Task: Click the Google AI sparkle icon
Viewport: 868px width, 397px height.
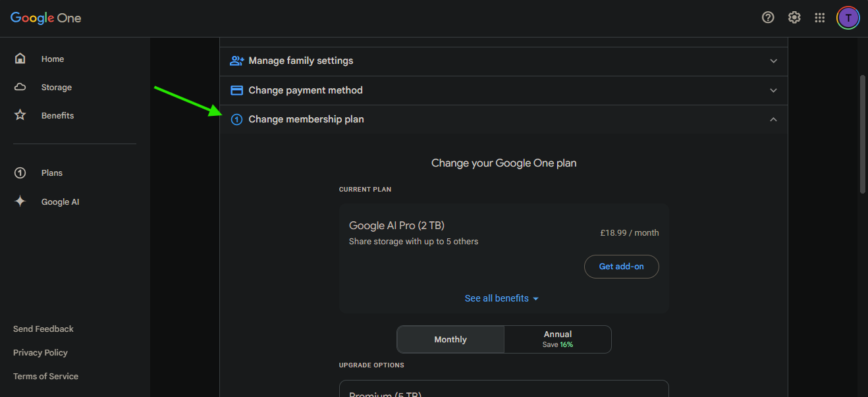Action: [x=20, y=201]
